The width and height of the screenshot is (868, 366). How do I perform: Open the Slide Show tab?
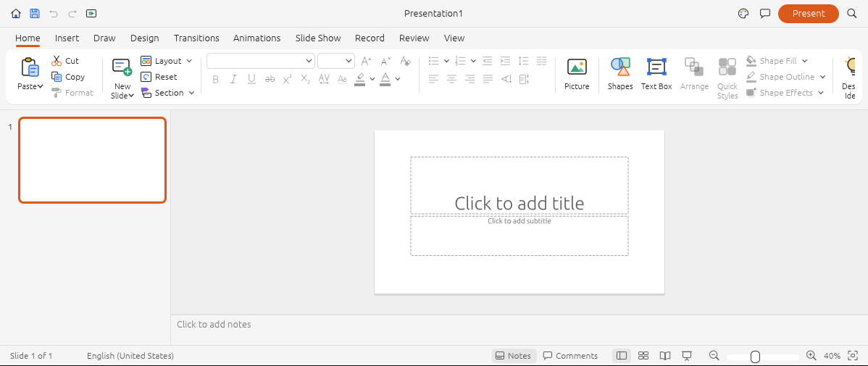(318, 38)
